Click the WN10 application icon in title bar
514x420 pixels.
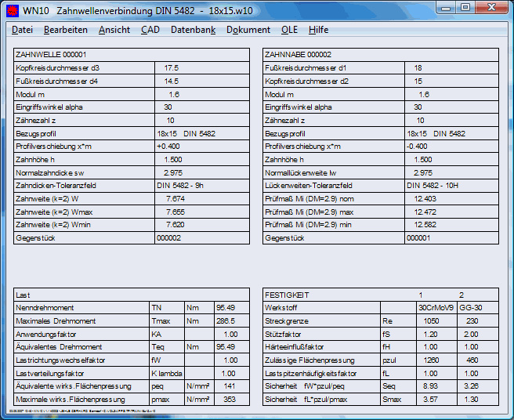tap(11, 10)
